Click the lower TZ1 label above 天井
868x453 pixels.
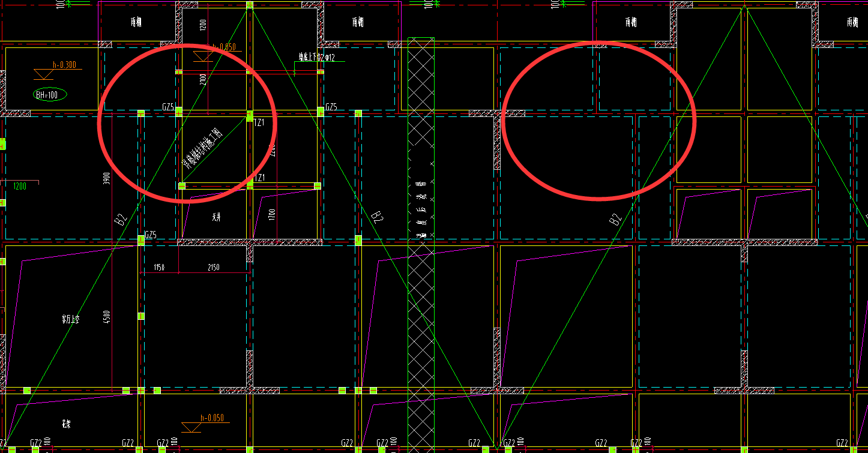click(260, 178)
